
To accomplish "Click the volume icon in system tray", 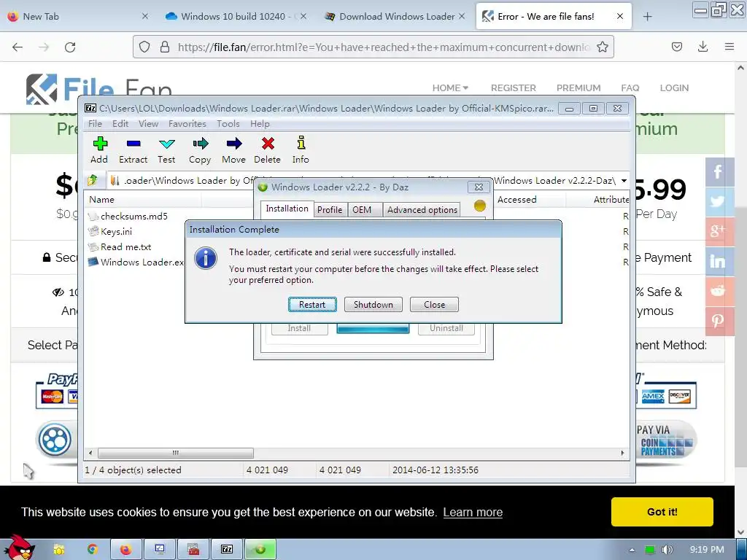I will (667, 550).
